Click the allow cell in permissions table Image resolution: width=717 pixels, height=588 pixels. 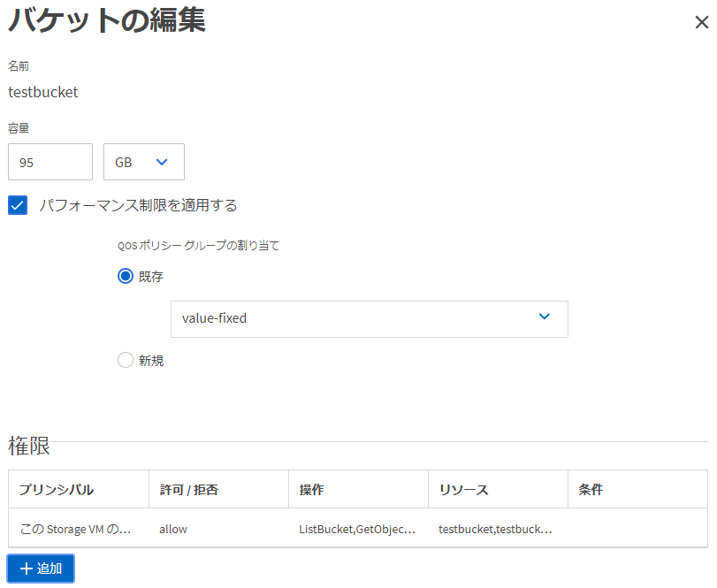218,529
